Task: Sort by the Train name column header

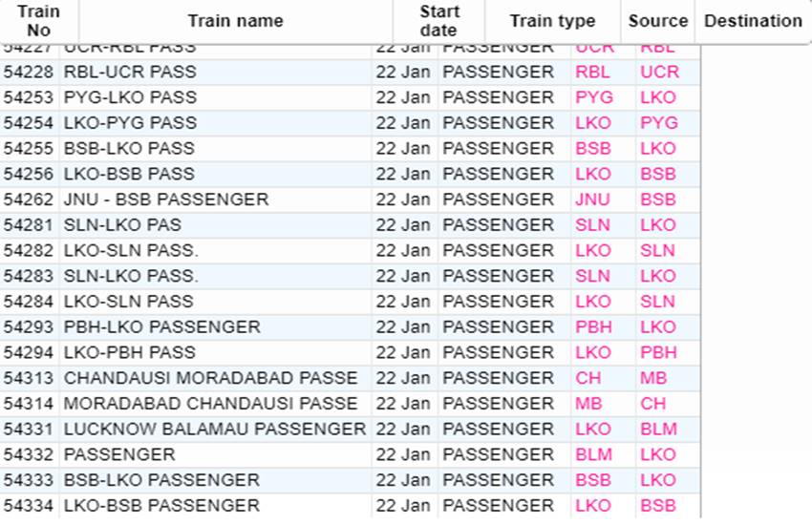Action: (236, 21)
